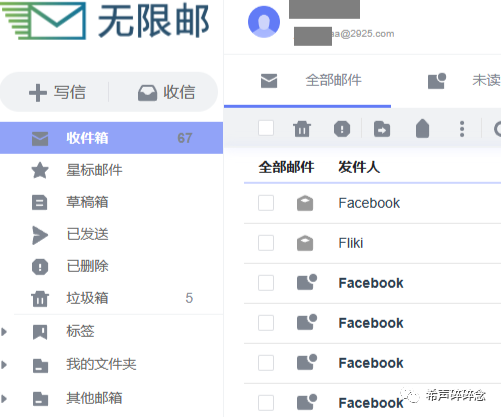Click read-envelope icon of top Facebook mail
Viewport: 501px width, 417px height.
pos(305,203)
